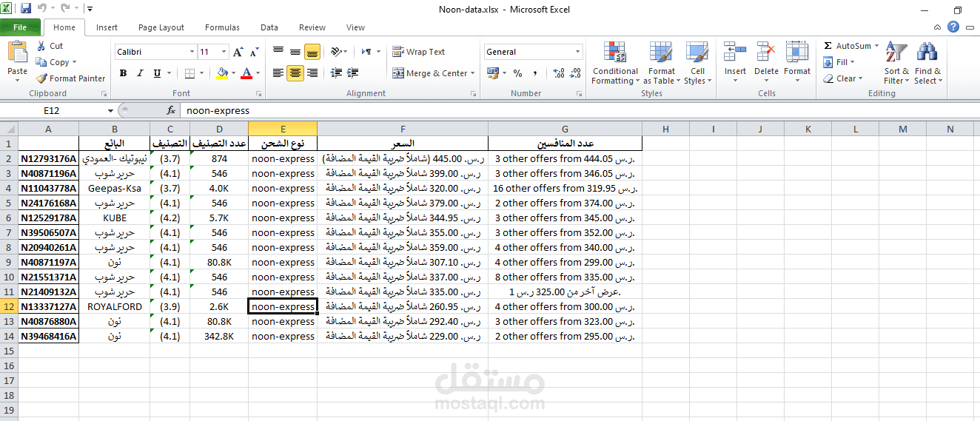Switch to the Page Layout tab
The height and width of the screenshot is (421, 980).
161,27
